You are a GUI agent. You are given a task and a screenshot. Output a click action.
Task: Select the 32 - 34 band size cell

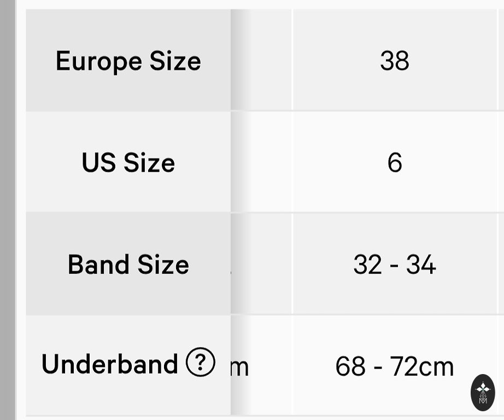(394, 264)
